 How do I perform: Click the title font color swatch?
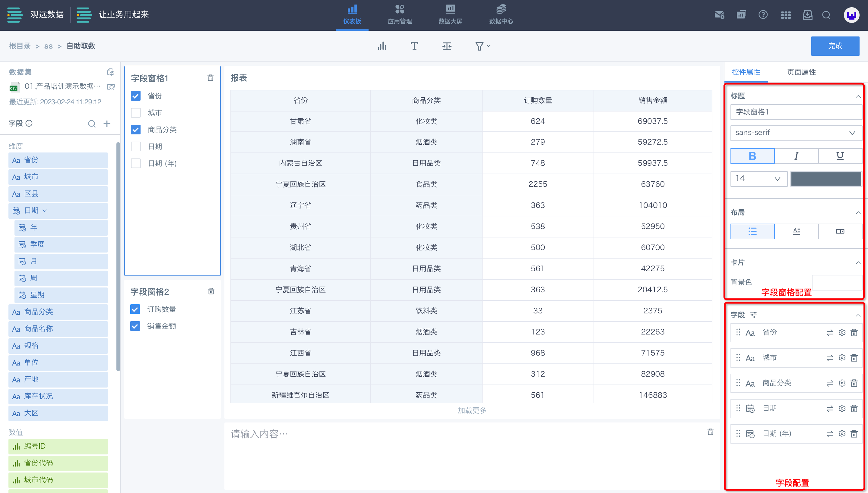click(826, 178)
